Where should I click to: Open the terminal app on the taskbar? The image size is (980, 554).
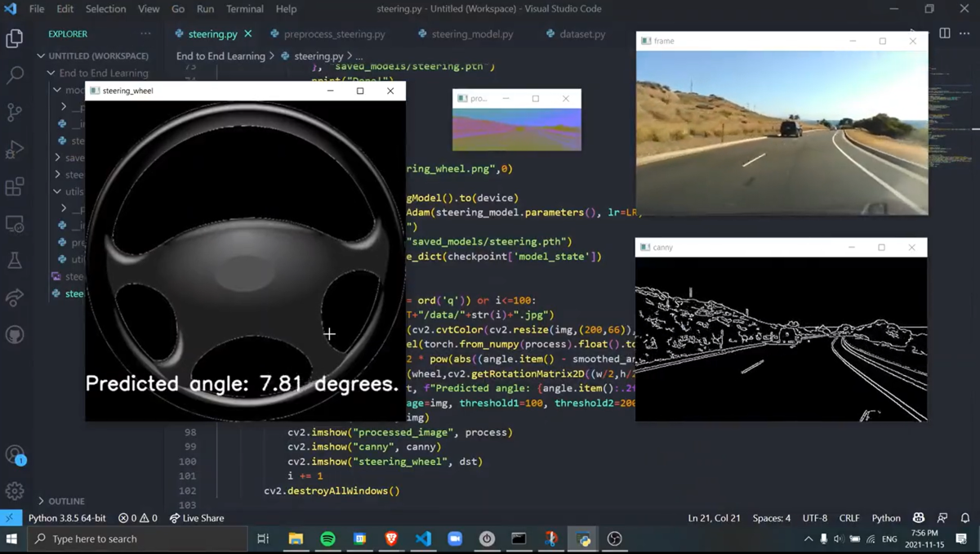tap(519, 538)
